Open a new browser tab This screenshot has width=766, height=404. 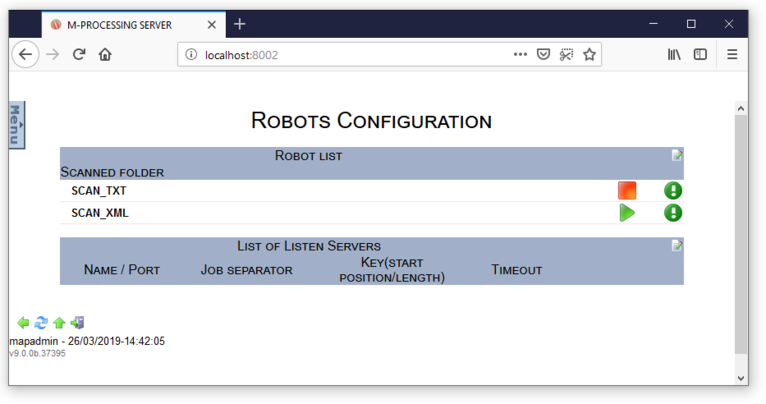pos(240,24)
